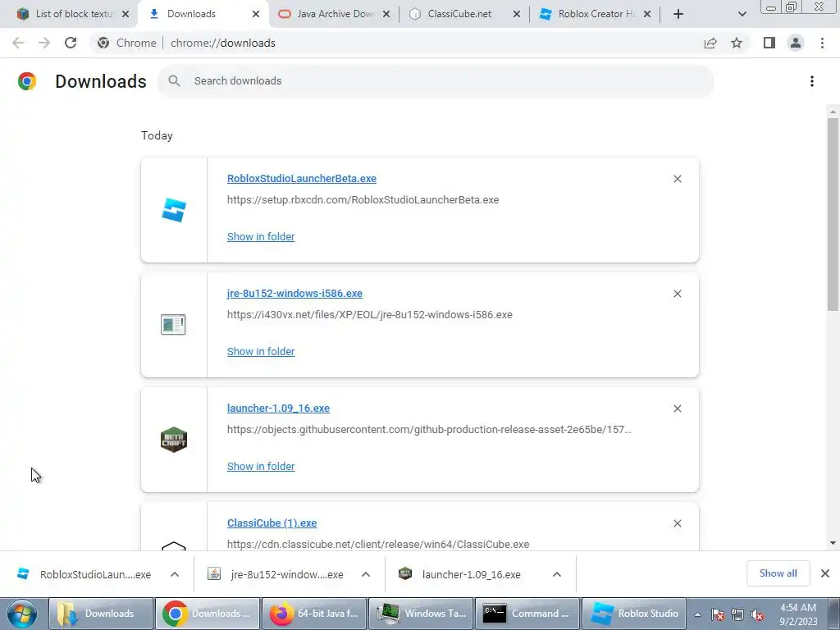Expand options for launcher-1.09_16.exe shelf item
The width and height of the screenshot is (840, 630).
557,574
